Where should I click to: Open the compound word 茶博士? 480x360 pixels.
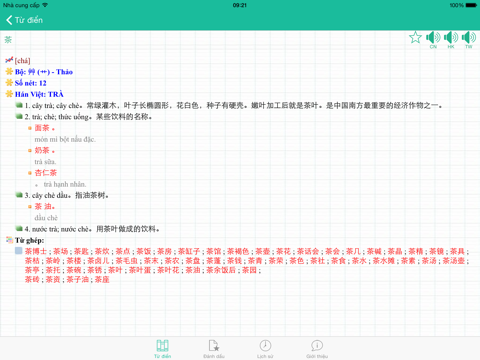[36, 251]
